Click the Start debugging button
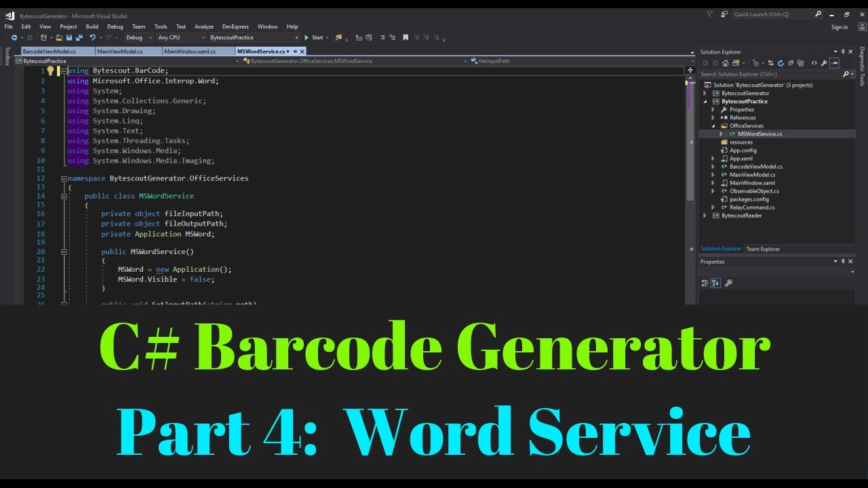Viewport: 868px width, 488px height. pyautogui.click(x=313, y=37)
